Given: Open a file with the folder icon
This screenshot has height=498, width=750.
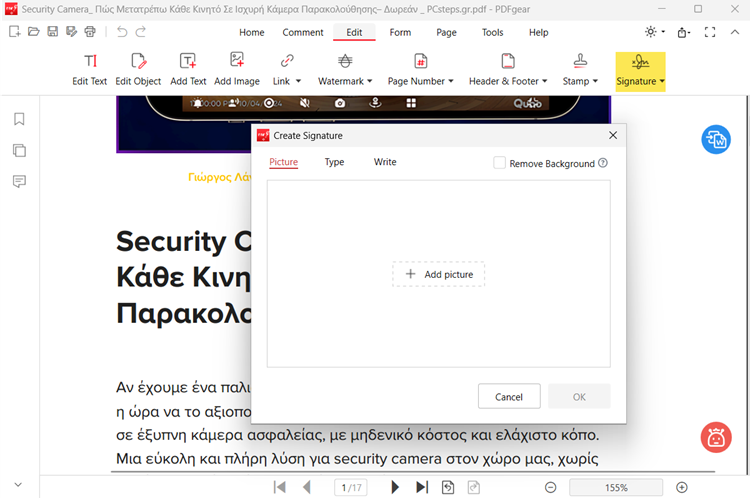Looking at the screenshot, I should (33, 32).
